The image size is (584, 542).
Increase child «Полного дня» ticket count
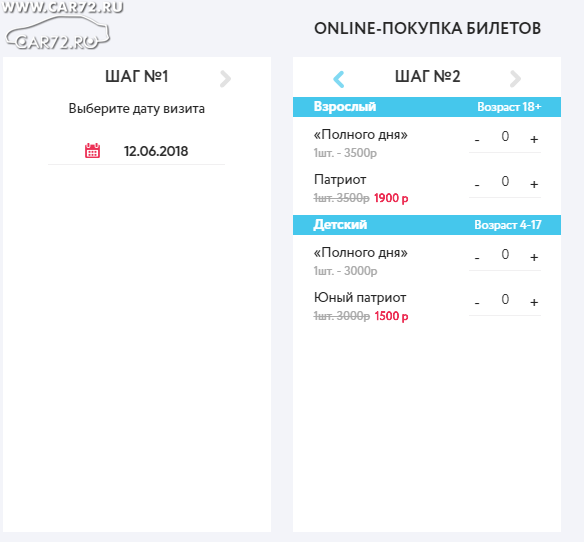(534, 257)
